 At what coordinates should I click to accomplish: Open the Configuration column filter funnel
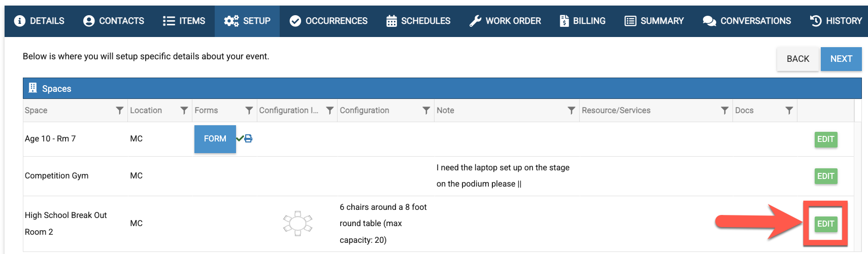point(426,111)
